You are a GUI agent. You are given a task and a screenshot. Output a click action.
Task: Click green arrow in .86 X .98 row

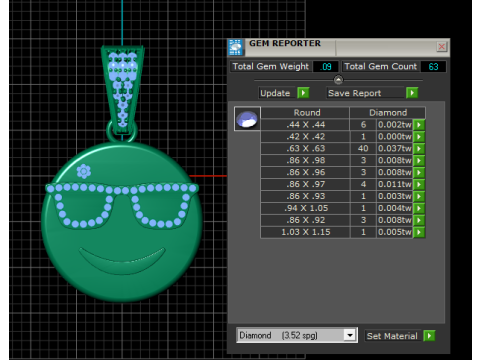tap(419, 161)
